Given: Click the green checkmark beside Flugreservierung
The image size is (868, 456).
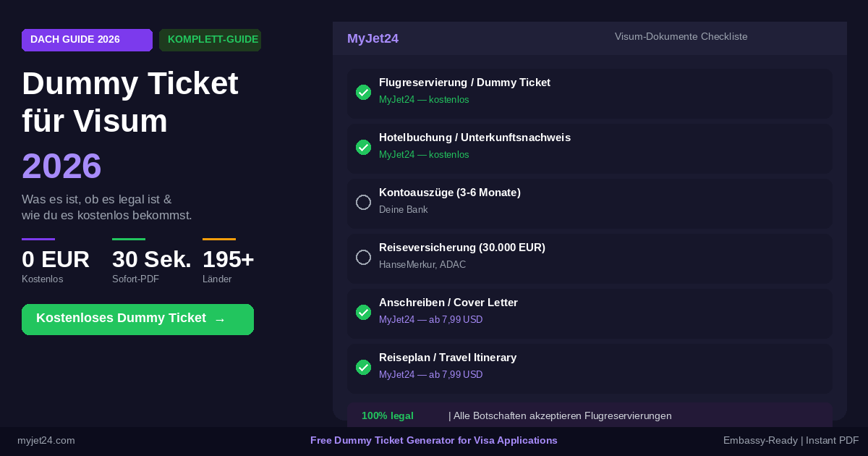Looking at the screenshot, I should 364,93.
